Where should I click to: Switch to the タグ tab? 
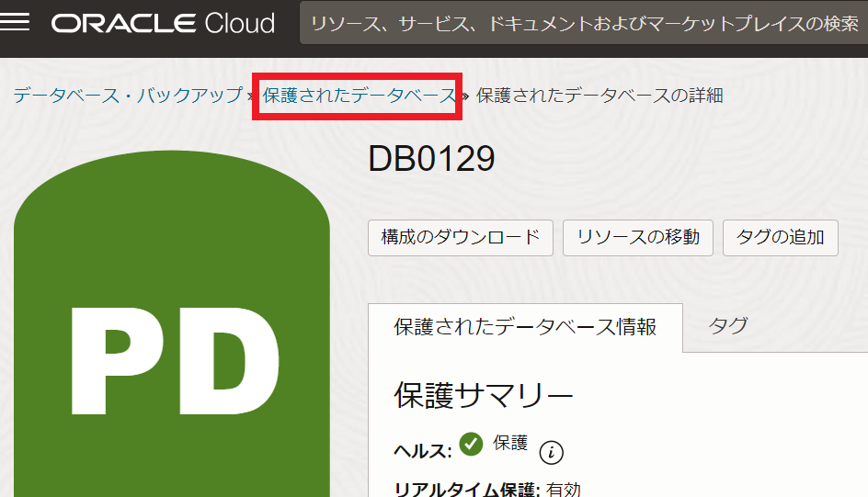(728, 325)
